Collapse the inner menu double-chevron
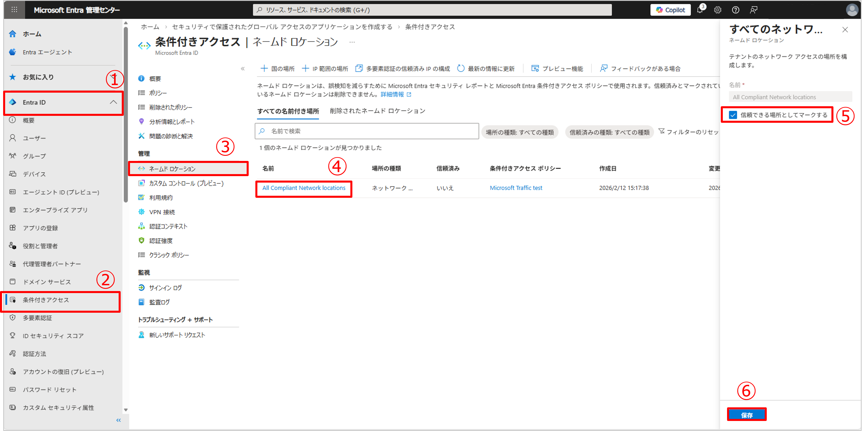 [x=243, y=69]
